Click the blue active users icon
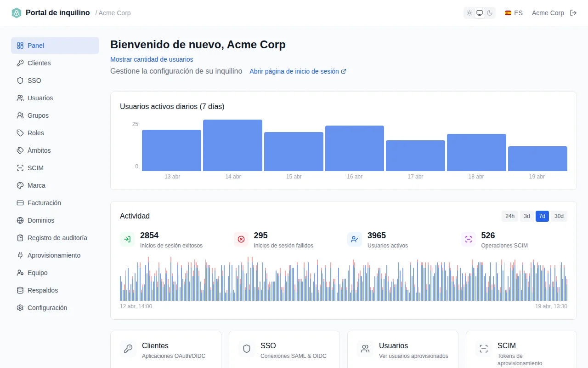 click(355, 239)
